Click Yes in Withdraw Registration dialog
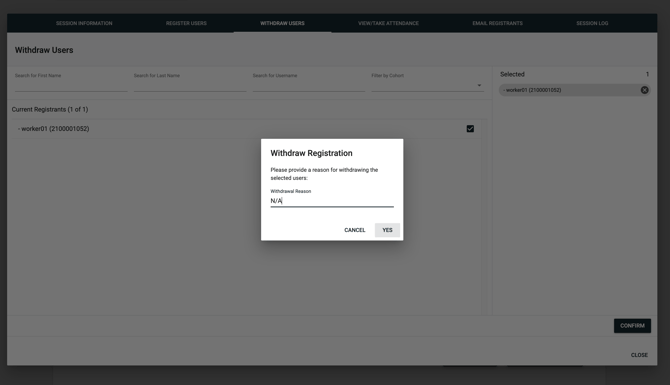The image size is (670, 385). click(387, 230)
